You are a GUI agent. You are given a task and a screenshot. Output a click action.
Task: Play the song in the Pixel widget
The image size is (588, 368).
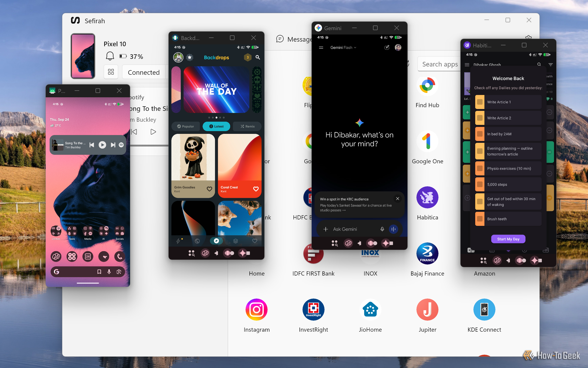[x=102, y=145]
